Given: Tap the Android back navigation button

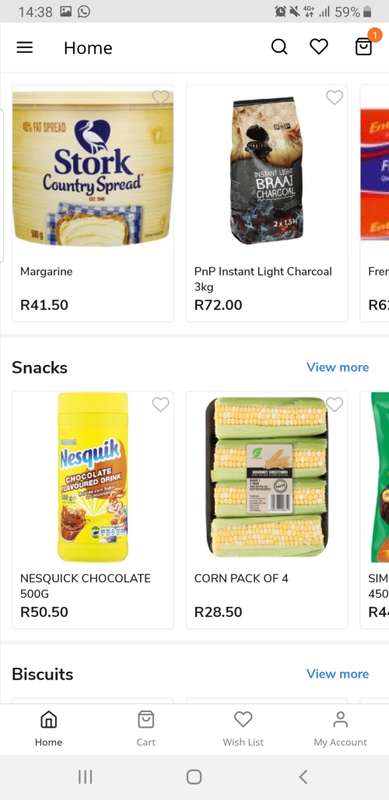Looking at the screenshot, I should [x=303, y=777].
